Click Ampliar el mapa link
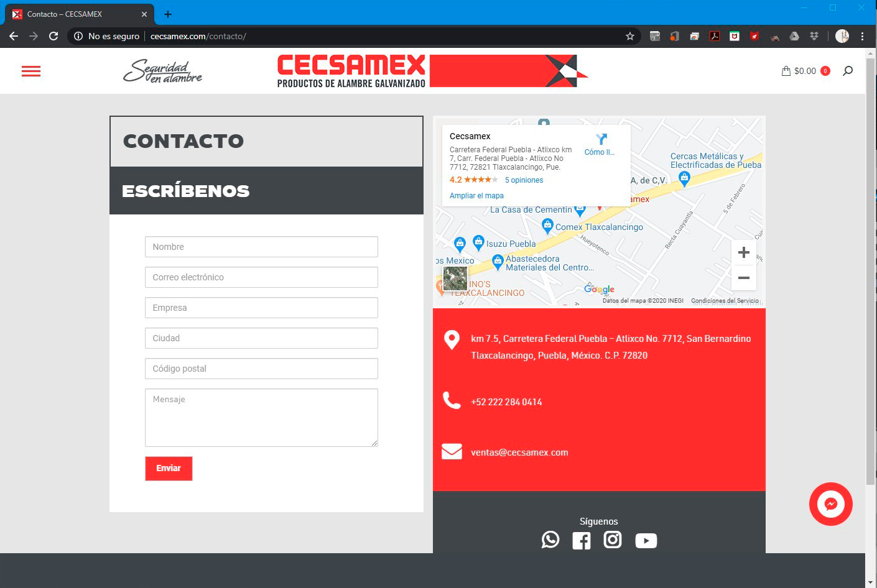877x588 pixels. click(476, 196)
